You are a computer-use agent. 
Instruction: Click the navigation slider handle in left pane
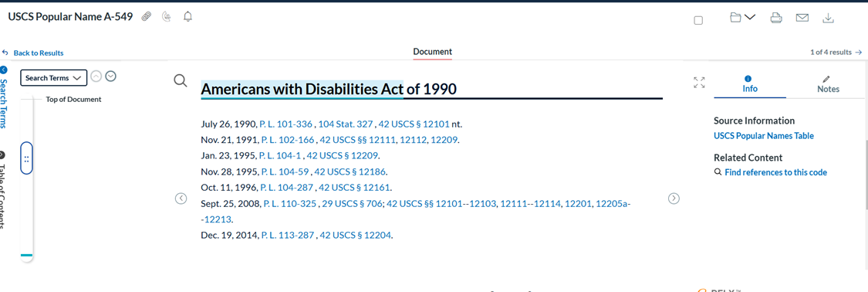pyautogui.click(x=26, y=158)
